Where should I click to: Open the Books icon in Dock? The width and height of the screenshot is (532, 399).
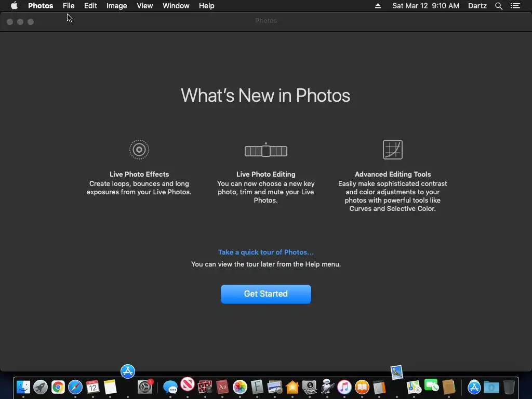click(362, 387)
